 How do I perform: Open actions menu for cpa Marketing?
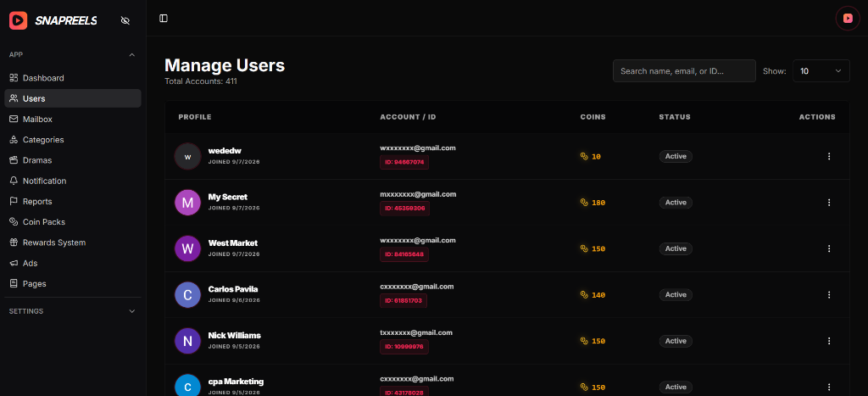[829, 388]
